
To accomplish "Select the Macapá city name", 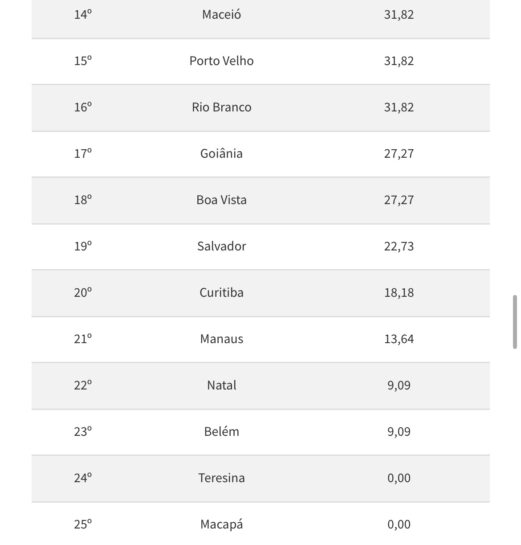I will 221,524.
